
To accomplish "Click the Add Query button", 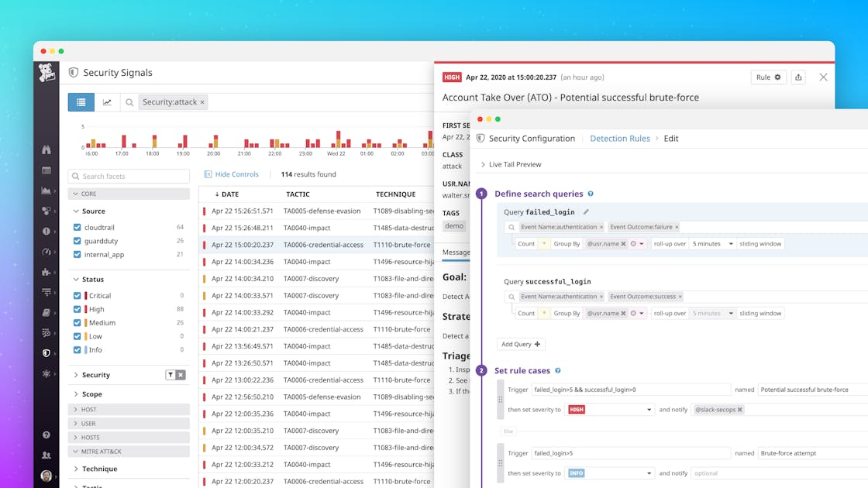I will [520, 344].
